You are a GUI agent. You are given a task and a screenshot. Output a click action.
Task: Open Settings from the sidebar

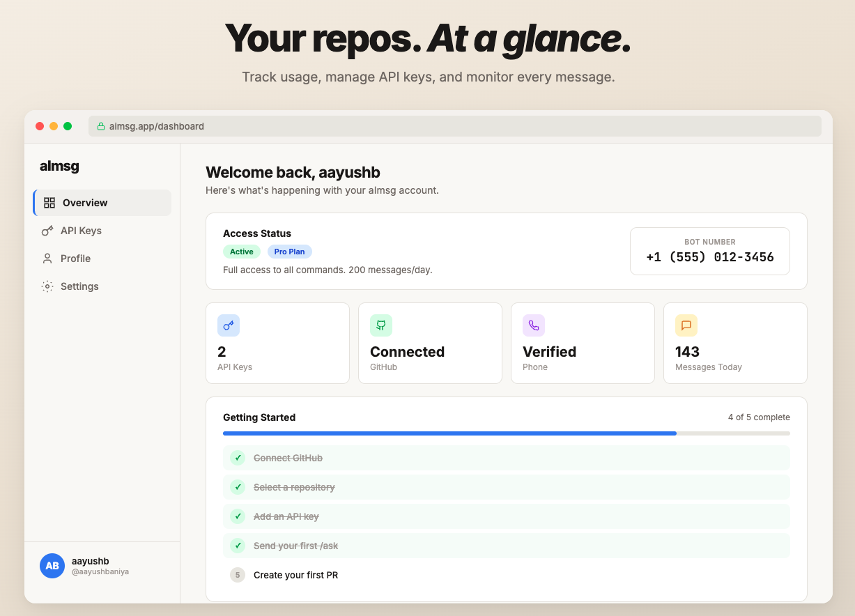tap(102, 286)
